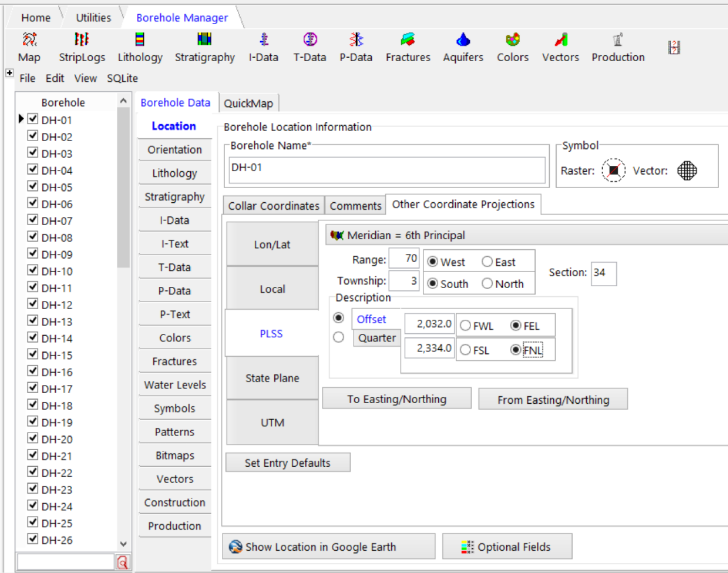Viewport: 728px width, 573px height.
Task: Click the Production rig icon
Action: 617,40
